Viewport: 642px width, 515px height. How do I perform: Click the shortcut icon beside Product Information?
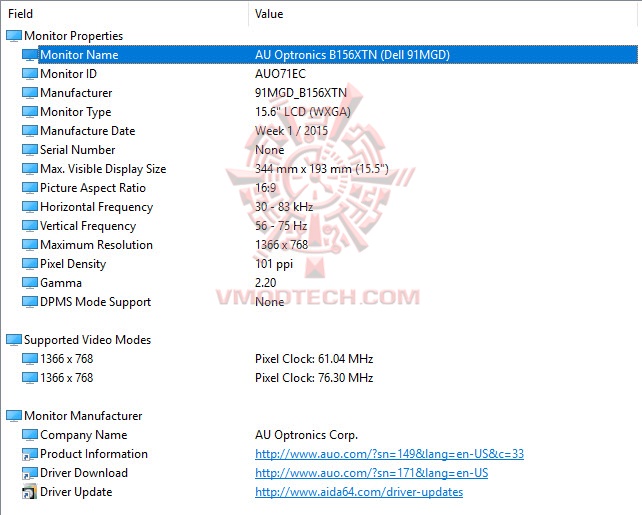[30, 454]
